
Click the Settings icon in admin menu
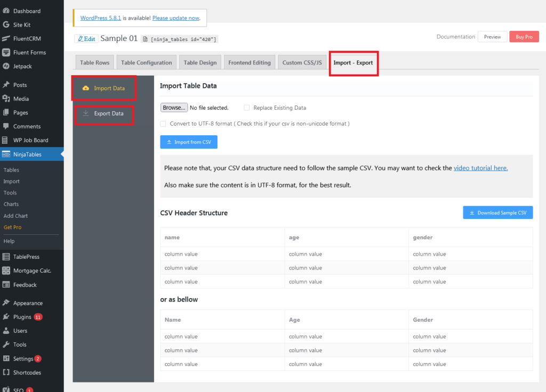[6, 358]
